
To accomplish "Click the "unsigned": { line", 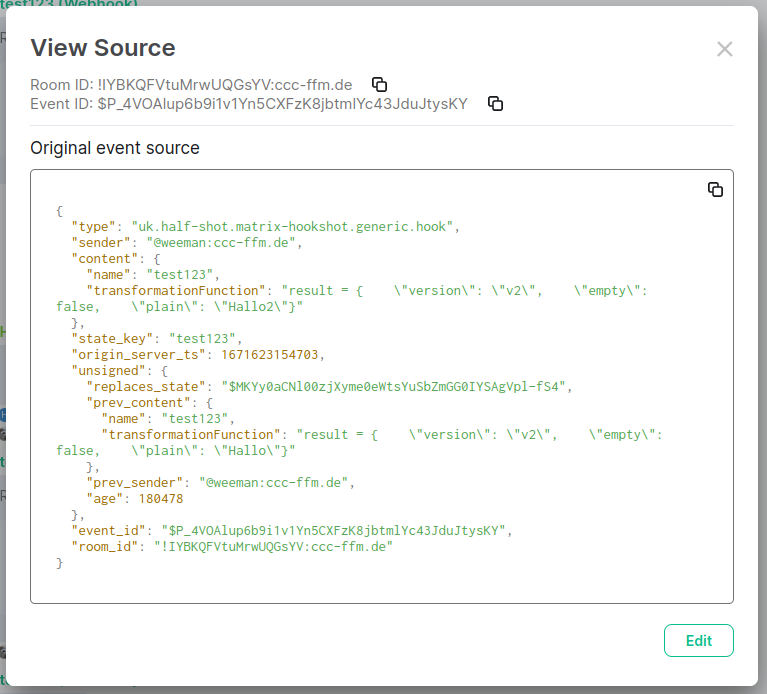I will (x=120, y=371).
